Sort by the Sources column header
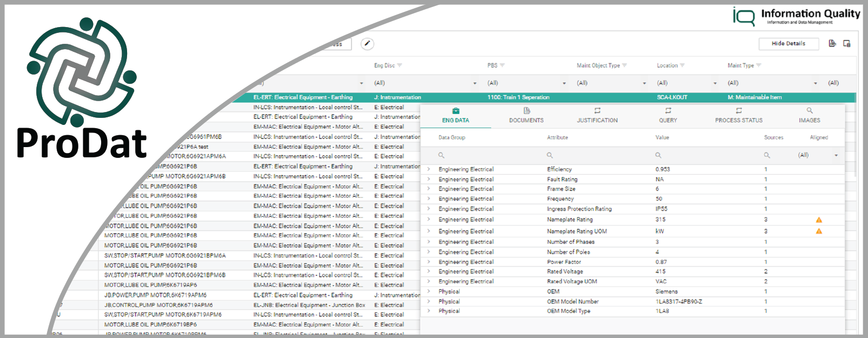This screenshot has height=338, width=868. [773, 137]
